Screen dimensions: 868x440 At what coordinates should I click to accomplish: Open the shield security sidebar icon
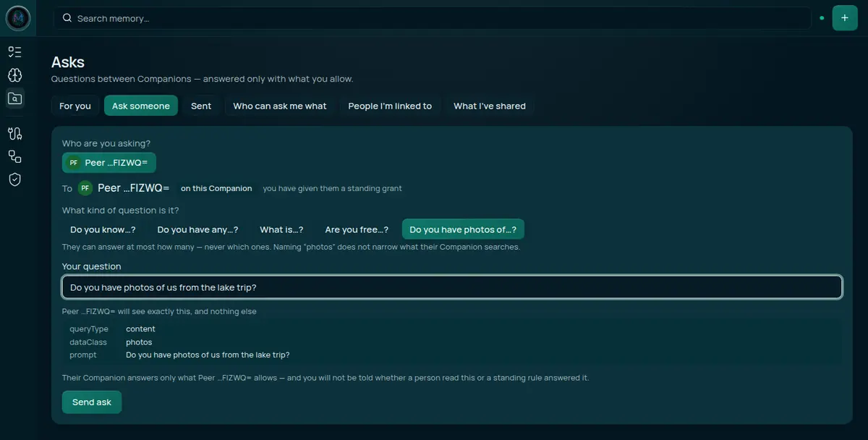(15, 179)
